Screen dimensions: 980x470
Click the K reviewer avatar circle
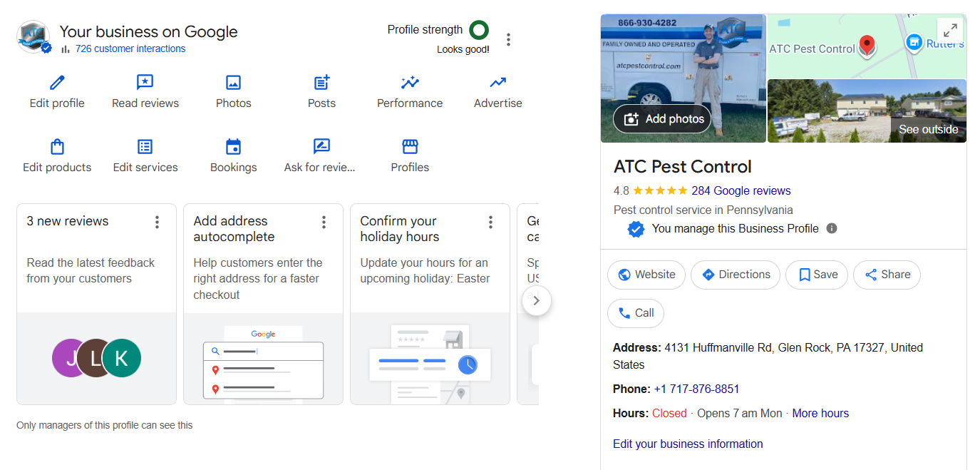pos(121,358)
